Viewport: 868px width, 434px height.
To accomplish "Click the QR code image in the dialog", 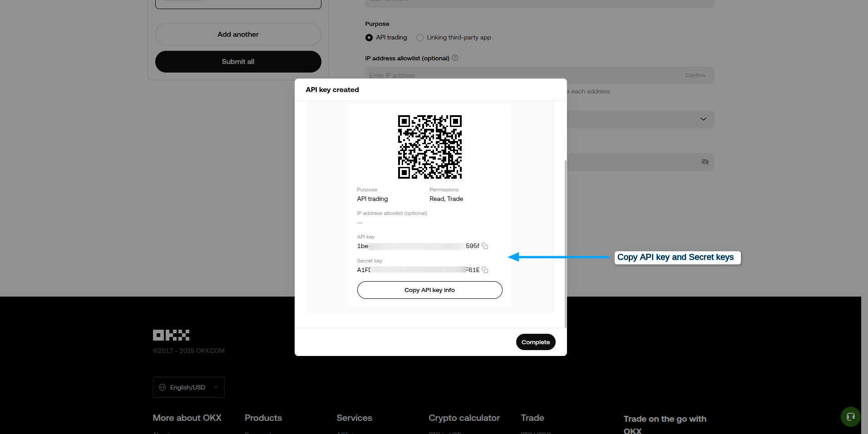I will [429, 147].
